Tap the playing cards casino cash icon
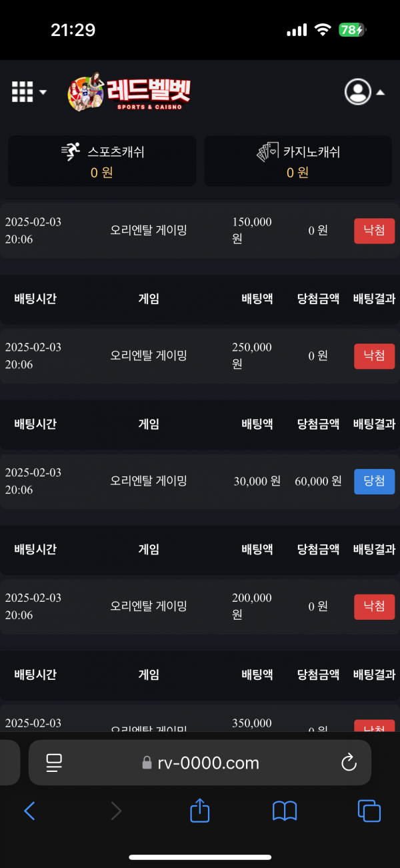Viewport: 400px width, 868px height. (268, 152)
